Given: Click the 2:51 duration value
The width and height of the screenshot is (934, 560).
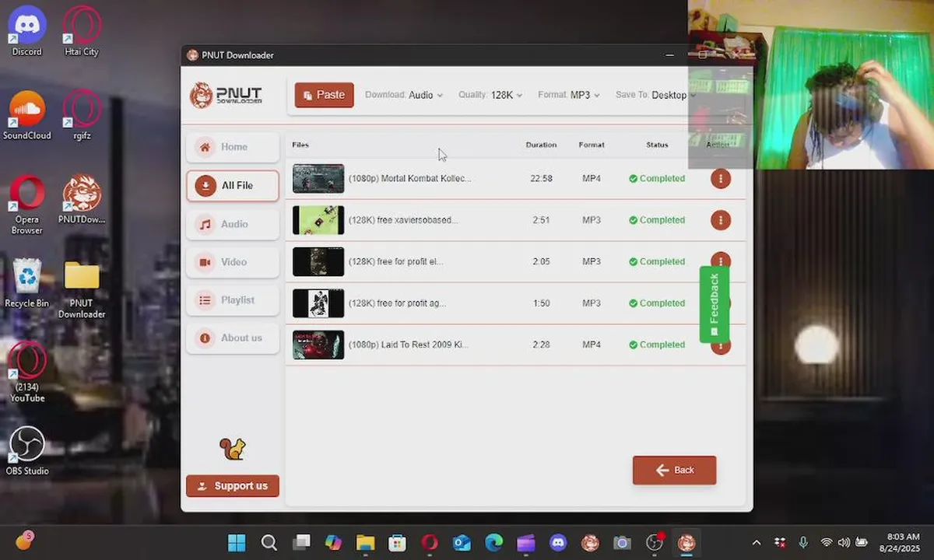Looking at the screenshot, I should coord(541,220).
